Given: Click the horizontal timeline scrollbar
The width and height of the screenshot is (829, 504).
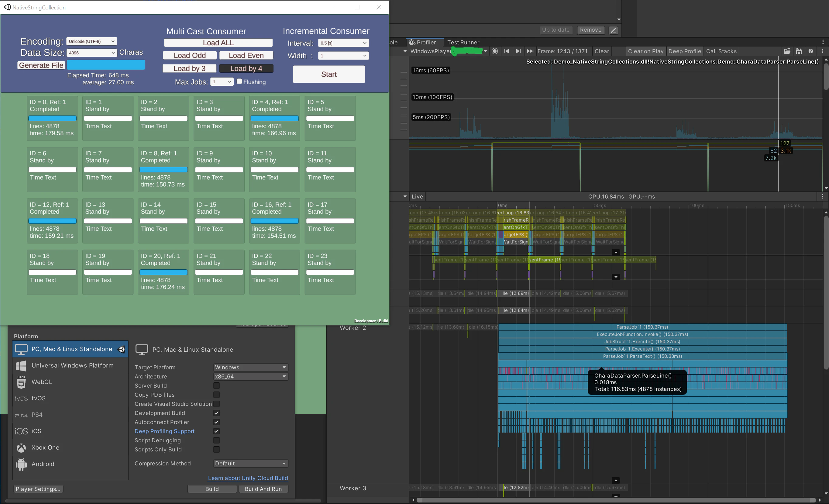Looking at the screenshot, I should (616, 500).
